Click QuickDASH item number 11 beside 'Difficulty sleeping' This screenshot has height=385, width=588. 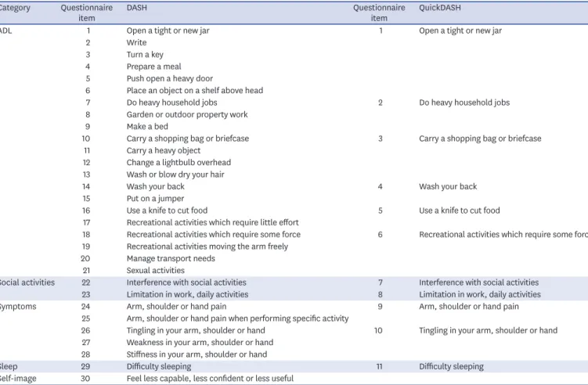(379, 366)
